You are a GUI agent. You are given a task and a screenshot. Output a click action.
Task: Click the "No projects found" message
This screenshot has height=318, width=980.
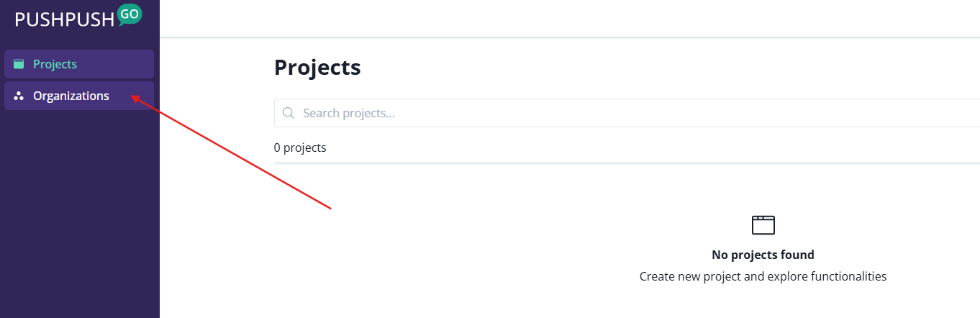[763, 255]
